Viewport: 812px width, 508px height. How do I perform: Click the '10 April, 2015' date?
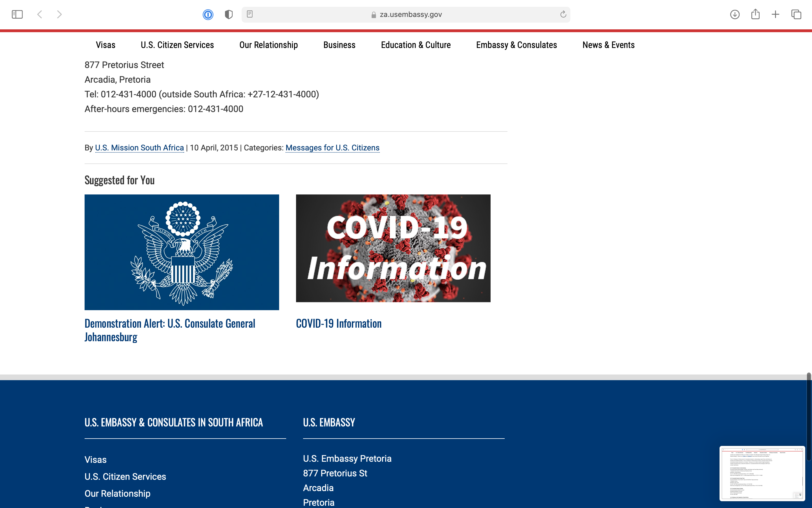pos(214,148)
